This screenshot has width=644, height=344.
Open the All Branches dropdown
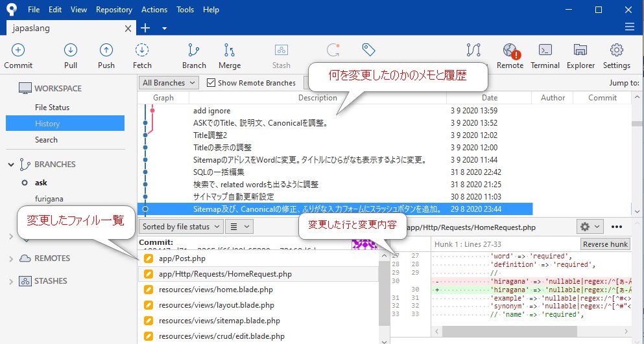(169, 83)
